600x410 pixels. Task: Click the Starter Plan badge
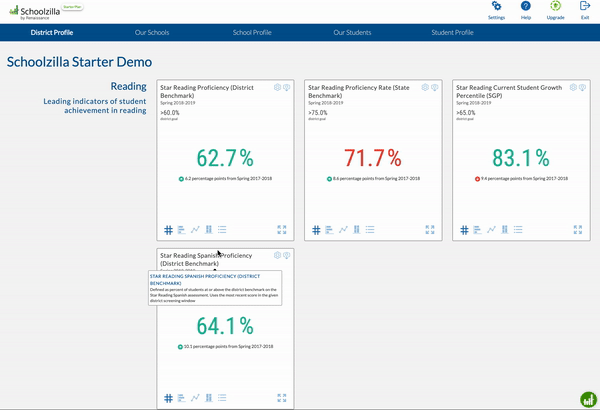[x=73, y=7]
